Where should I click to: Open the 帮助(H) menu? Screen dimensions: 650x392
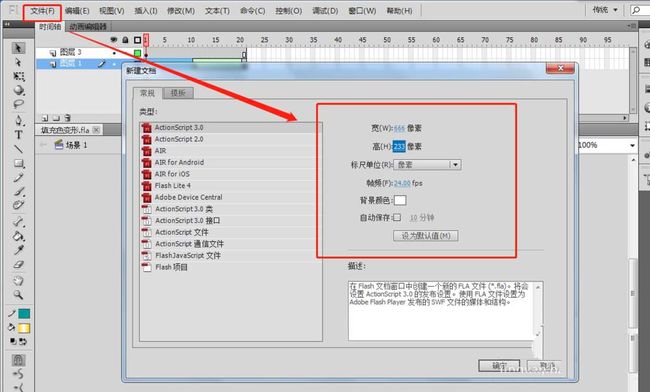pyautogui.click(x=399, y=11)
